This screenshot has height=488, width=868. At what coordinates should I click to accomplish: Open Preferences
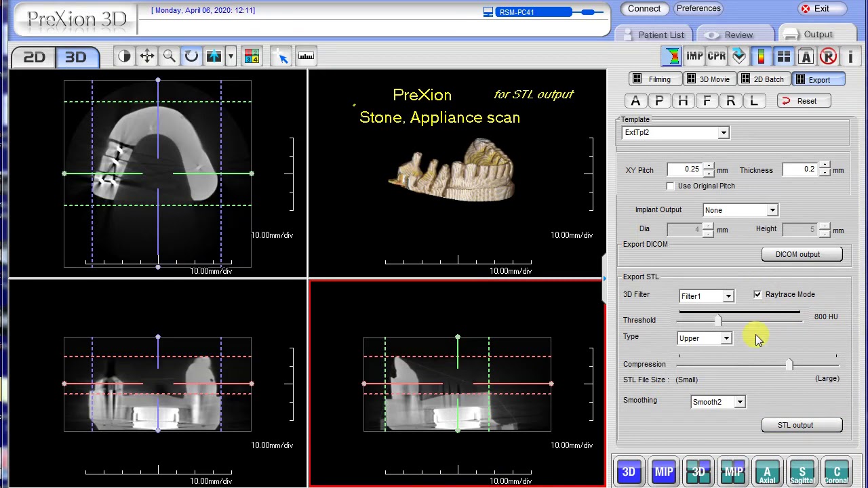(x=698, y=9)
